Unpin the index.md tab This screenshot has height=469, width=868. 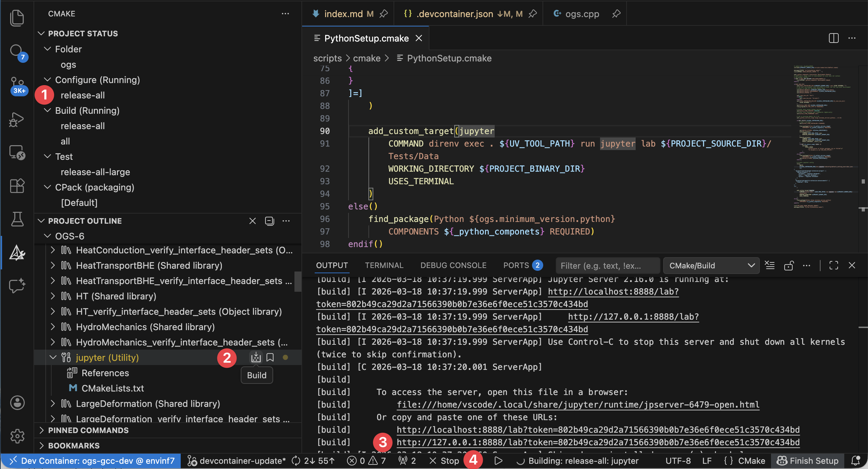(x=383, y=14)
